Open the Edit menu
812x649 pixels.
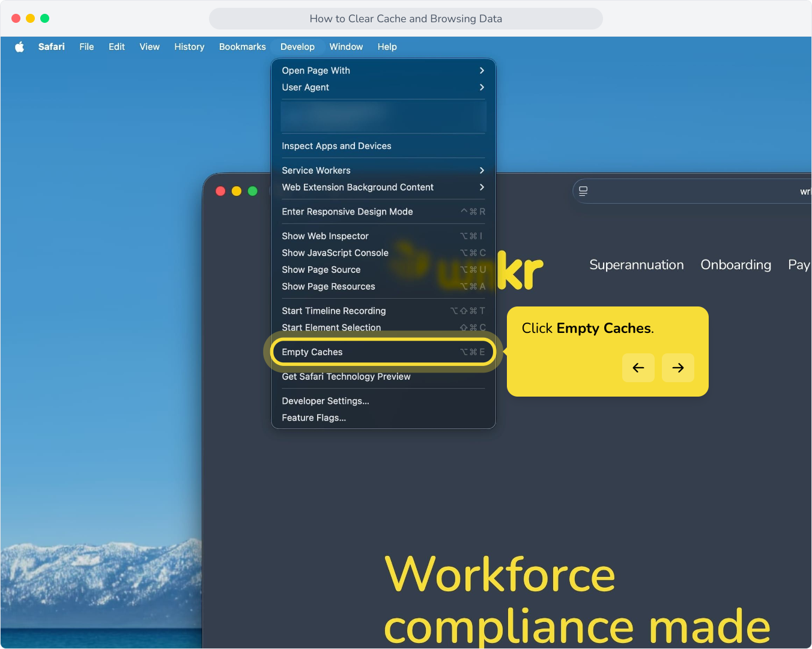pos(117,47)
